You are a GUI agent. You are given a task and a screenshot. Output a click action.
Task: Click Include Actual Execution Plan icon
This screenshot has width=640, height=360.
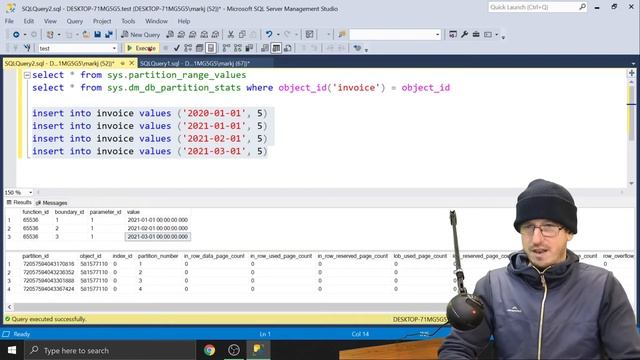pyautogui.click(x=226, y=48)
